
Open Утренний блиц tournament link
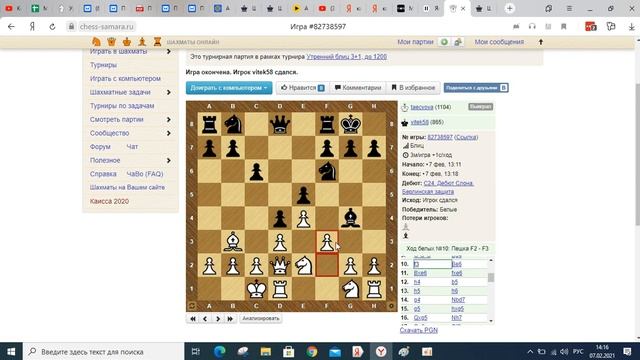point(347,57)
